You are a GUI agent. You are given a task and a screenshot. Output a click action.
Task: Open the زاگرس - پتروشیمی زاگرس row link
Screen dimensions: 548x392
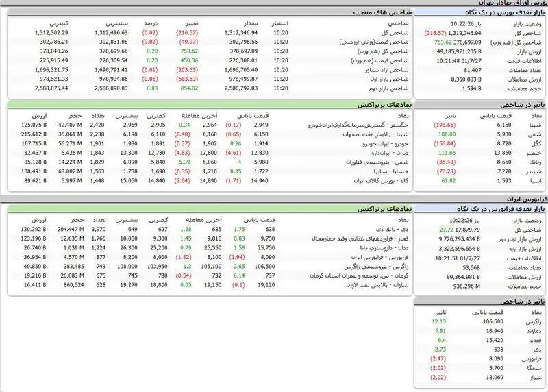tap(376, 267)
